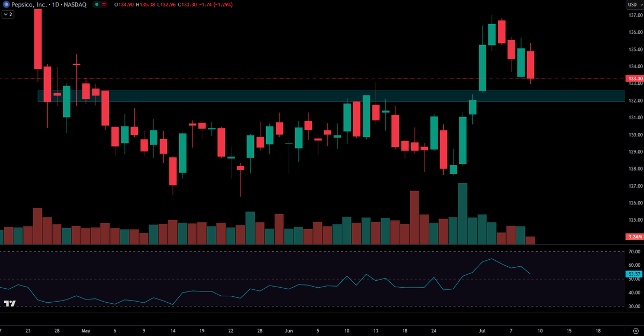Click 131.00 on the price scale
Screen dimensions: 644x336
635,118
